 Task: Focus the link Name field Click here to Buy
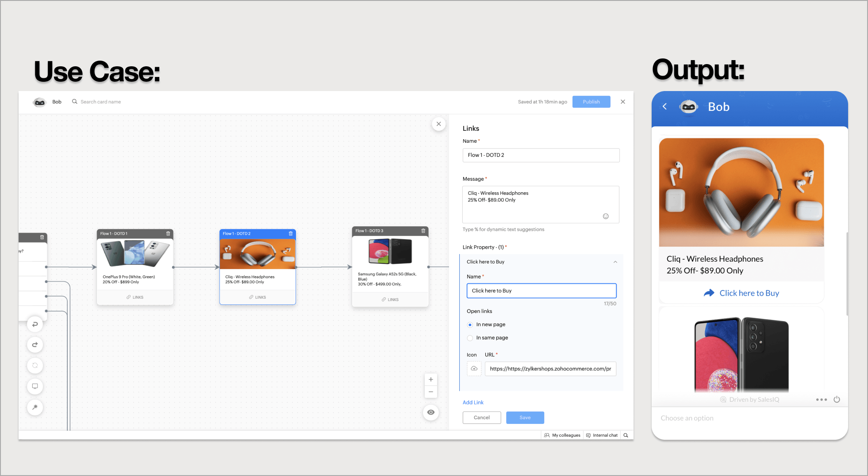(542, 291)
